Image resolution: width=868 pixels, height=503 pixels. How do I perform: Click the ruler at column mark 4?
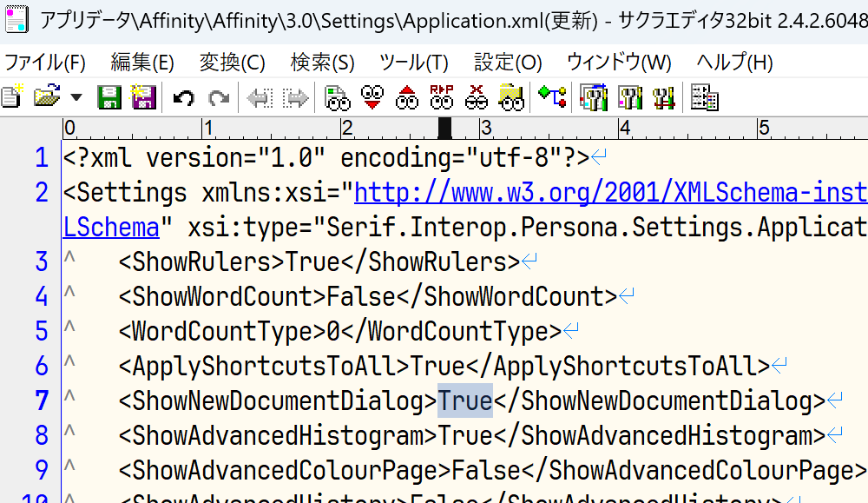[625, 129]
